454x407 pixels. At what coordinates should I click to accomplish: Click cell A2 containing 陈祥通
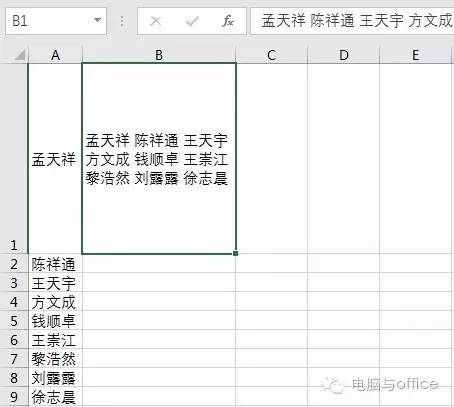55,264
